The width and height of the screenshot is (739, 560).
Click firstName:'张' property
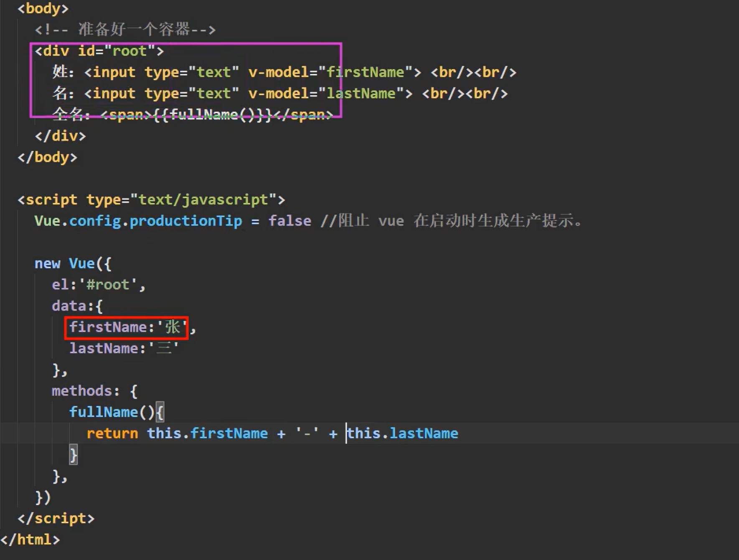pyautogui.click(x=128, y=327)
